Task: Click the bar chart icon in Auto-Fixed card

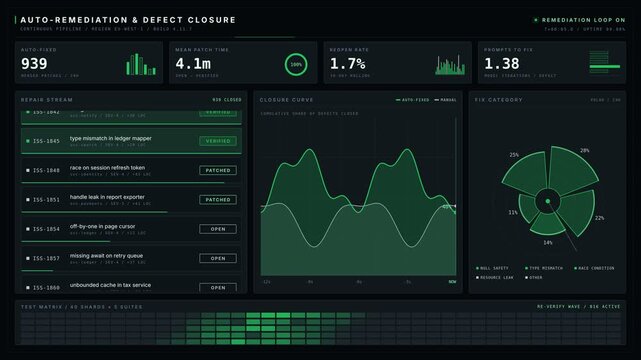Action: [141, 65]
